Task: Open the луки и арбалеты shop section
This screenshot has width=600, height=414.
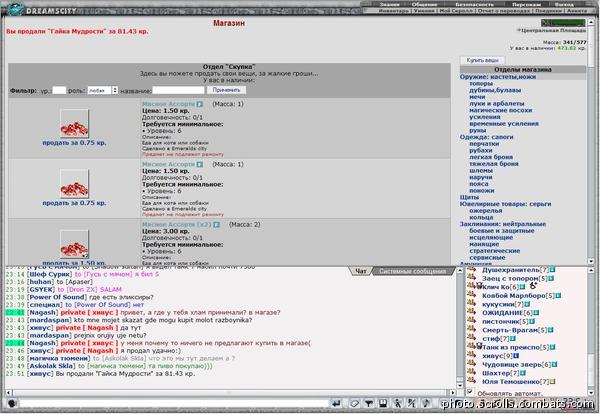Action: coord(497,104)
